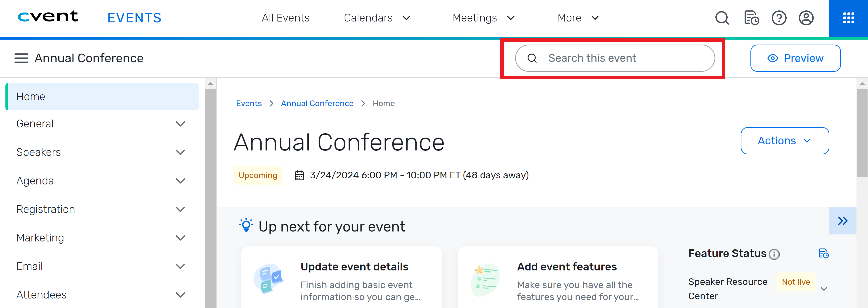This screenshot has height=308, width=868.
Task: Click the Feature Status history icon
Action: click(x=823, y=253)
